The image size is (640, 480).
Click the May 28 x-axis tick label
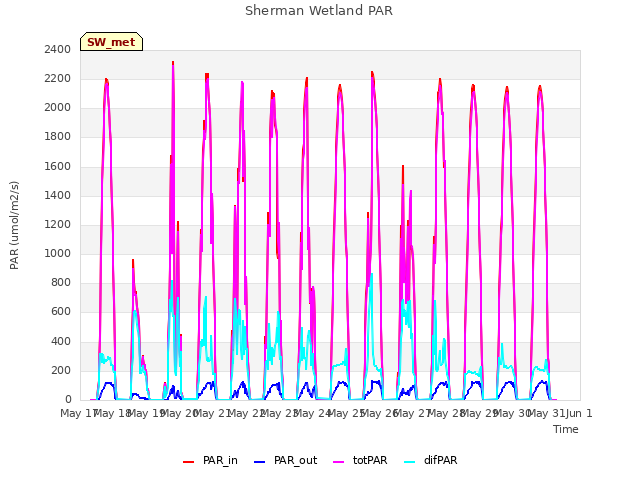point(445,413)
